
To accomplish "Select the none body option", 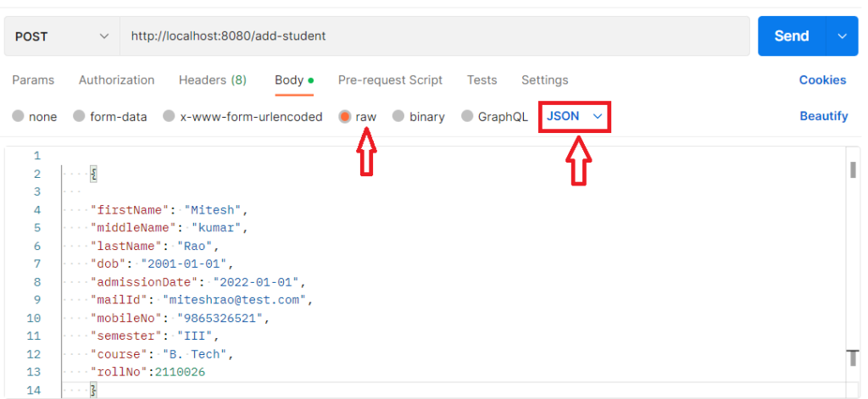I will point(19,117).
